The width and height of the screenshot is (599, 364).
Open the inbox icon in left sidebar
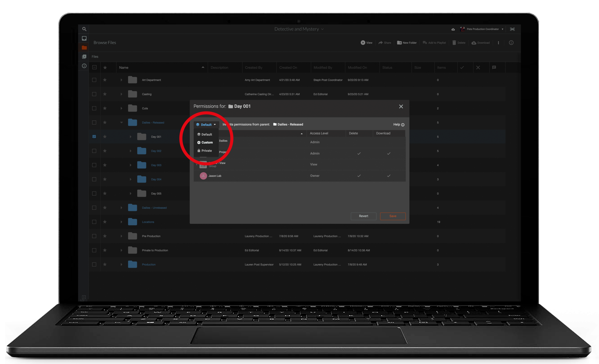point(84,38)
